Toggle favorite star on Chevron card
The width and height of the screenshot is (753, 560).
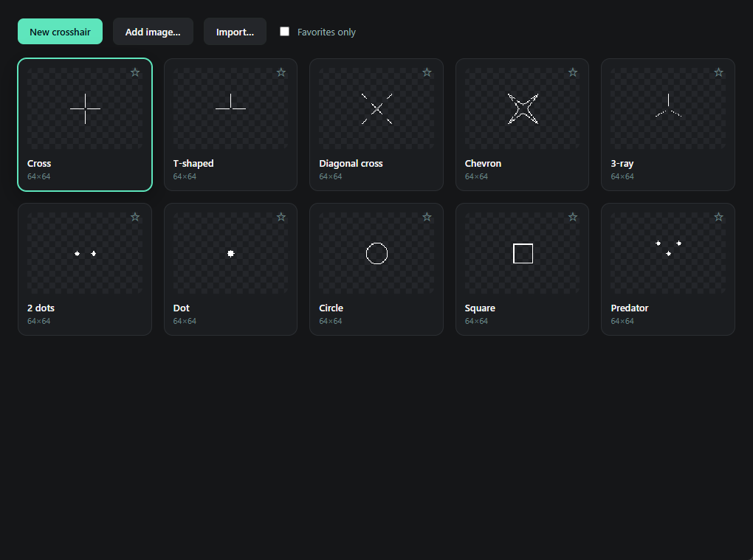tap(573, 72)
